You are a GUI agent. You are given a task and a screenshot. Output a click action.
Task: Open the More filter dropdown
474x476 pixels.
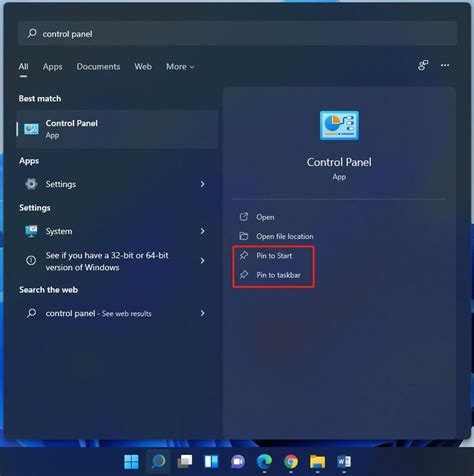point(180,67)
